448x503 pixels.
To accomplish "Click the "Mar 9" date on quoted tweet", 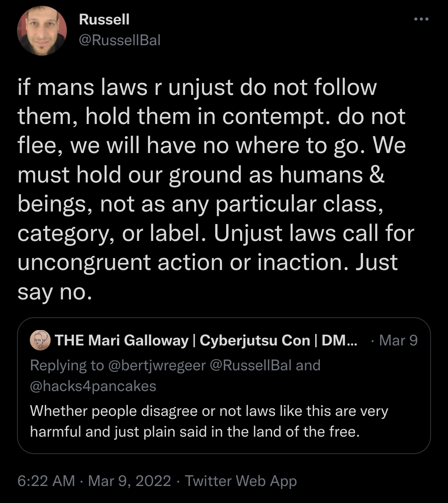I will tap(398, 340).
